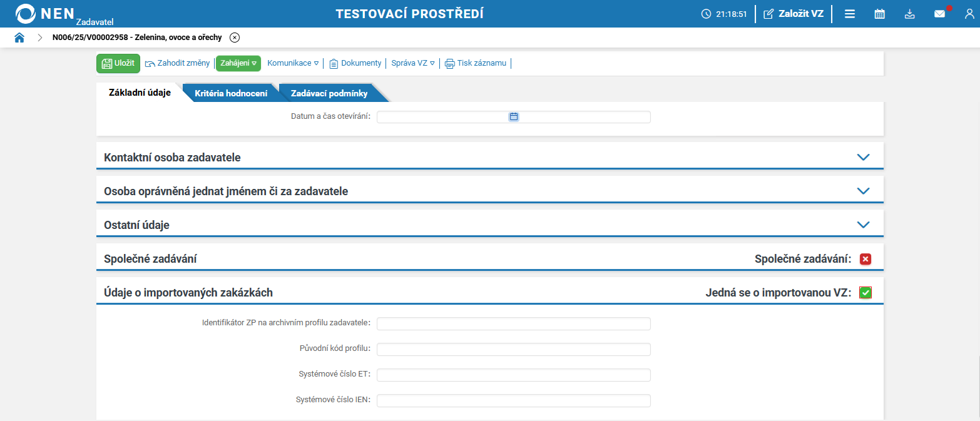The image size is (980, 421).
Task: Click the Založit VZ link
Action: [x=794, y=13]
